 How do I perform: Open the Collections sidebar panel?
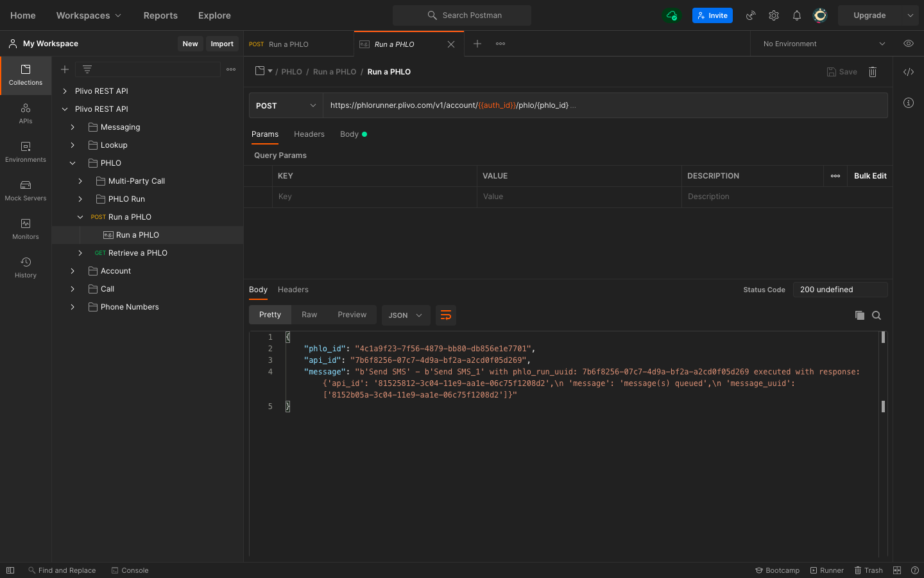(x=26, y=75)
